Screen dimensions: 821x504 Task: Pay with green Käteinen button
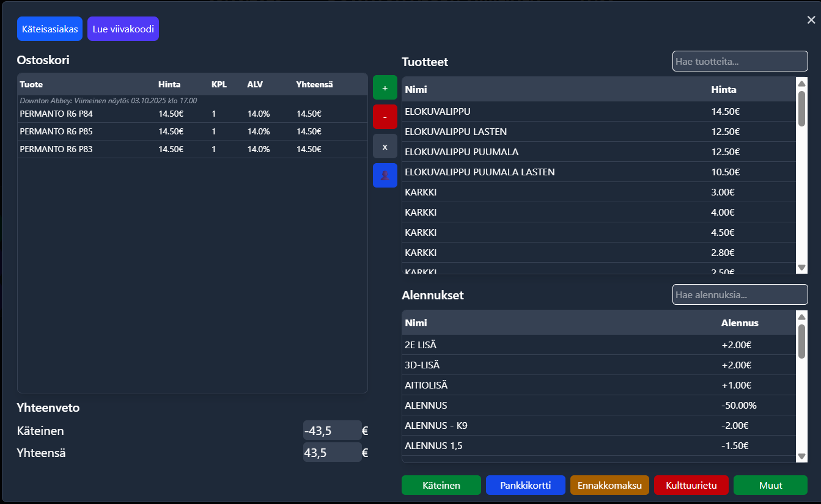[x=441, y=485]
